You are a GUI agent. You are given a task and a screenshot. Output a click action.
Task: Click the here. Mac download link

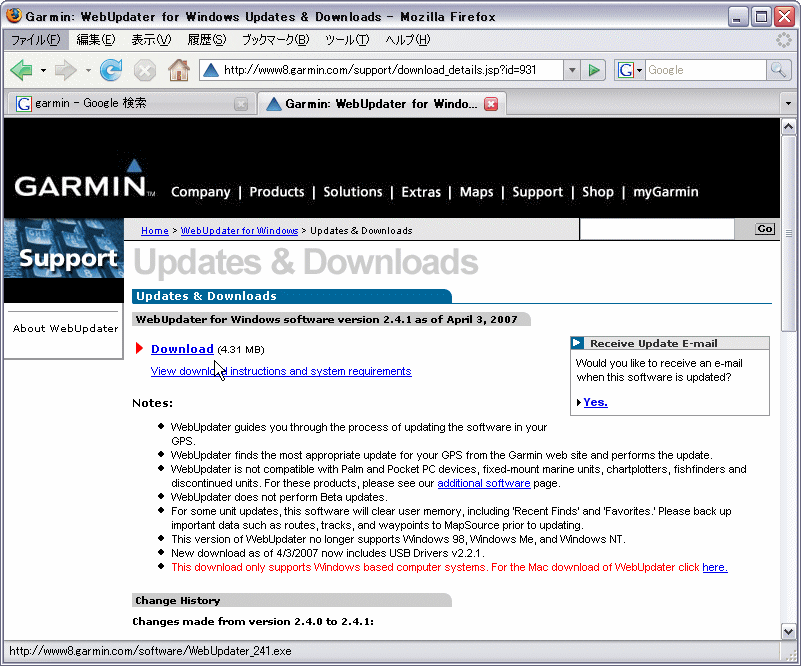click(x=715, y=567)
